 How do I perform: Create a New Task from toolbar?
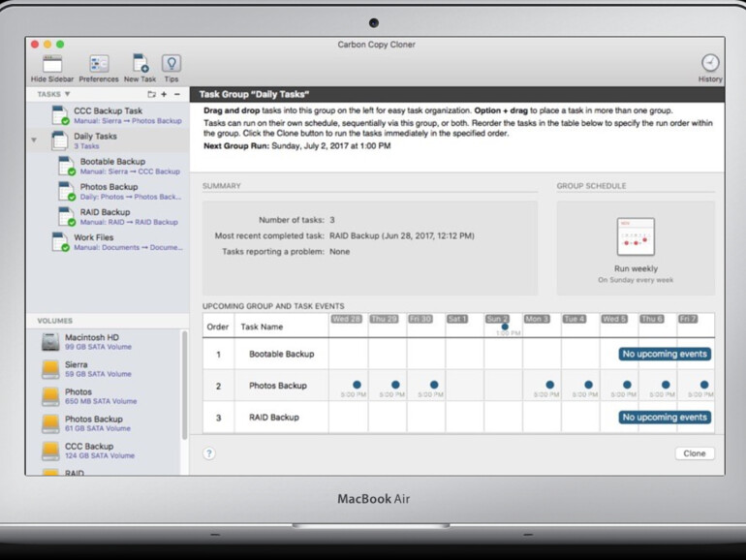(x=140, y=63)
